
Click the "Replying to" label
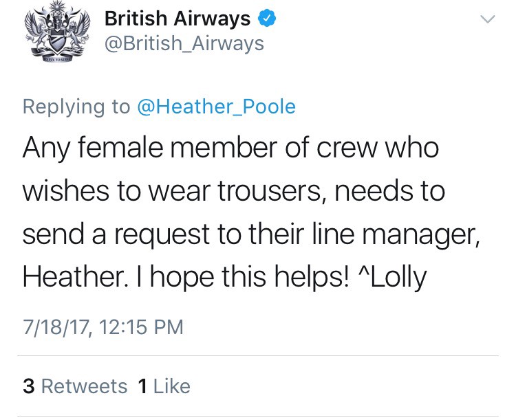point(76,107)
